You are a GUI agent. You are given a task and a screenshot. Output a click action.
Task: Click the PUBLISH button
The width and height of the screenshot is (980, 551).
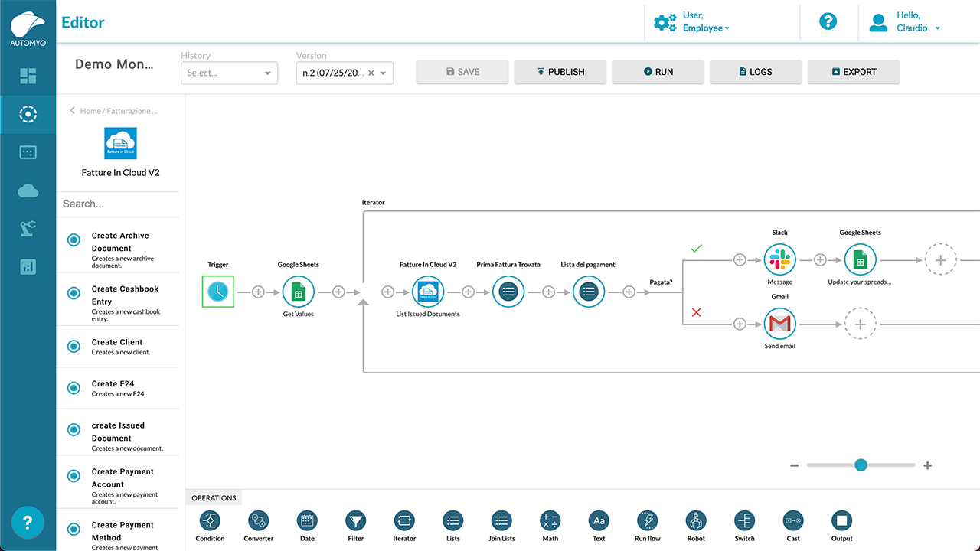560,72
